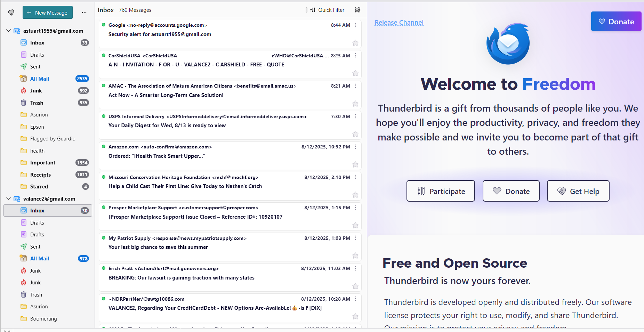The image size is (644, 332).
Task: Open the folder pane options ellipsis menu
Action: pyautogui.click(x=84, y=13)
